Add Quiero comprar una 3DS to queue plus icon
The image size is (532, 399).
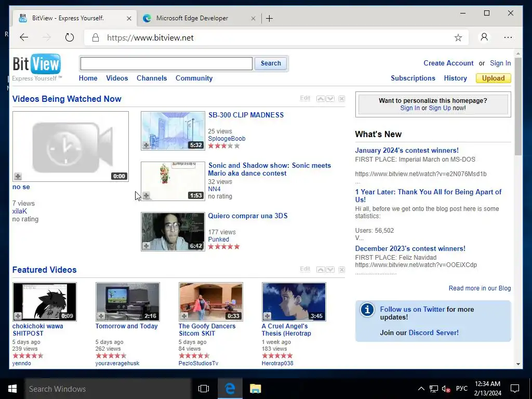coord(146,246)
